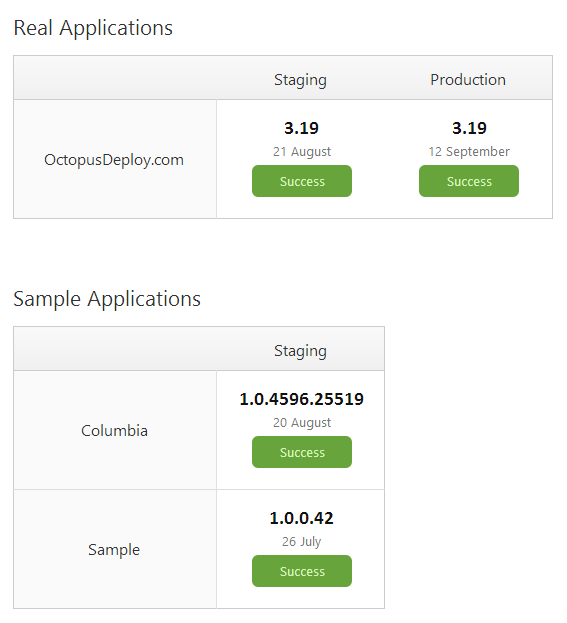The height and width of the screenshot is (623, 567).
Task: Click the Real Applications group heading
Action: tap(93, 28)
